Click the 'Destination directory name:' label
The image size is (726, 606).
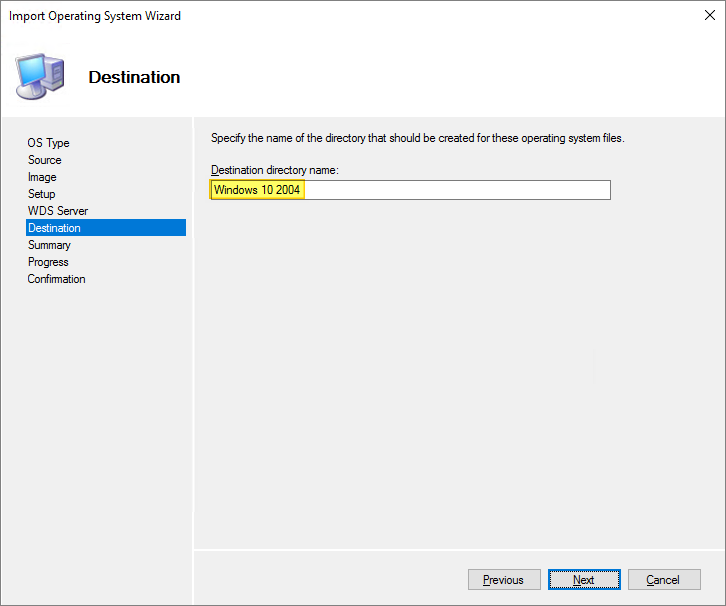click(275, 170)
